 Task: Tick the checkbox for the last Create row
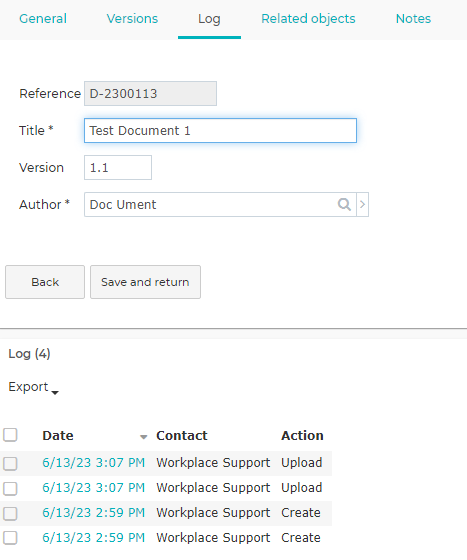click(10, 538)
